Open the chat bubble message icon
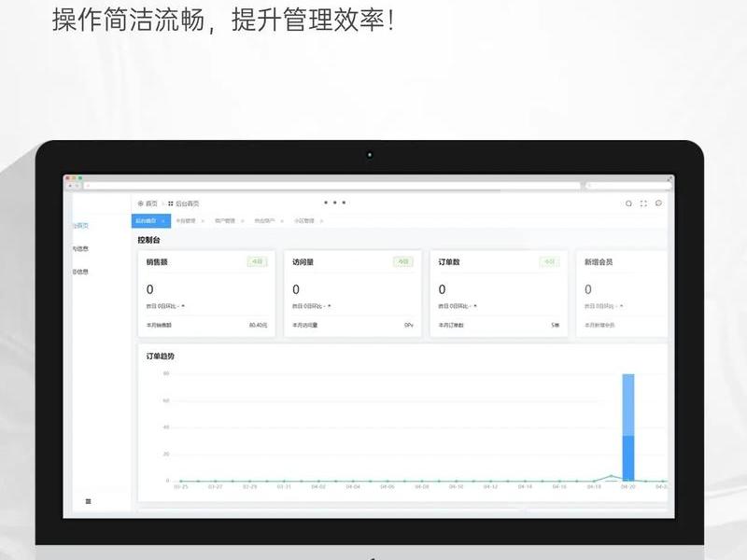Image resolution: width=747 pixels, height=560 pixels. tap(658, 203)
